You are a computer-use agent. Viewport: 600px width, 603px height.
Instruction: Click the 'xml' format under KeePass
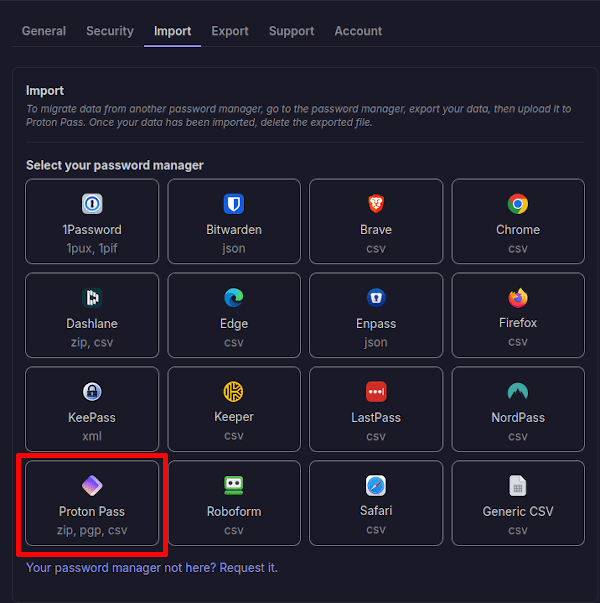pos(92,436)
